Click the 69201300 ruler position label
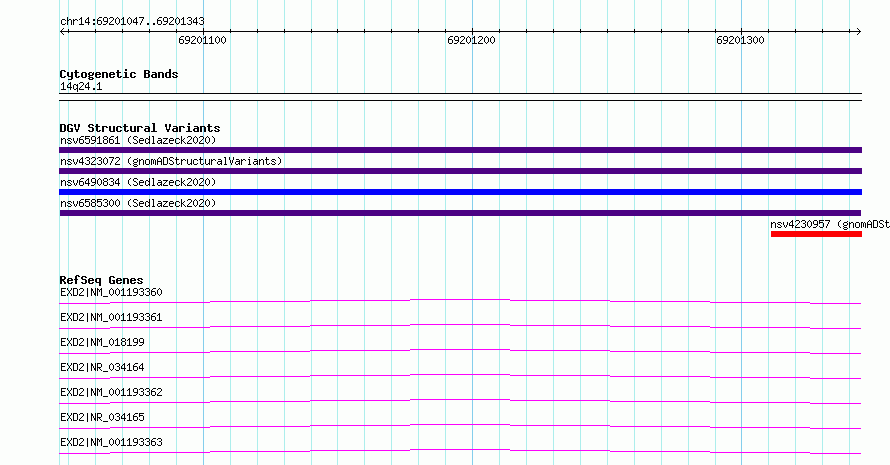The height and width of the screenshot is (465, 890). coord(740,40)
